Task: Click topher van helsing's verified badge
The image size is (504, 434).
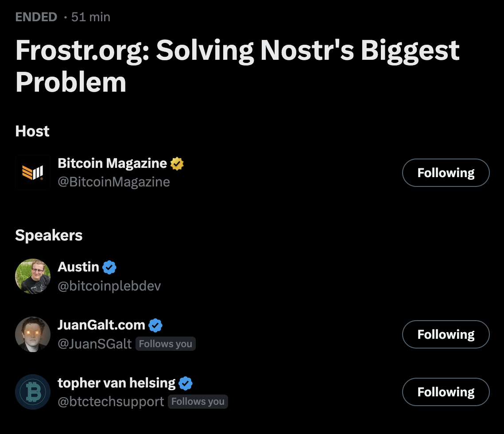Action: 186,383
